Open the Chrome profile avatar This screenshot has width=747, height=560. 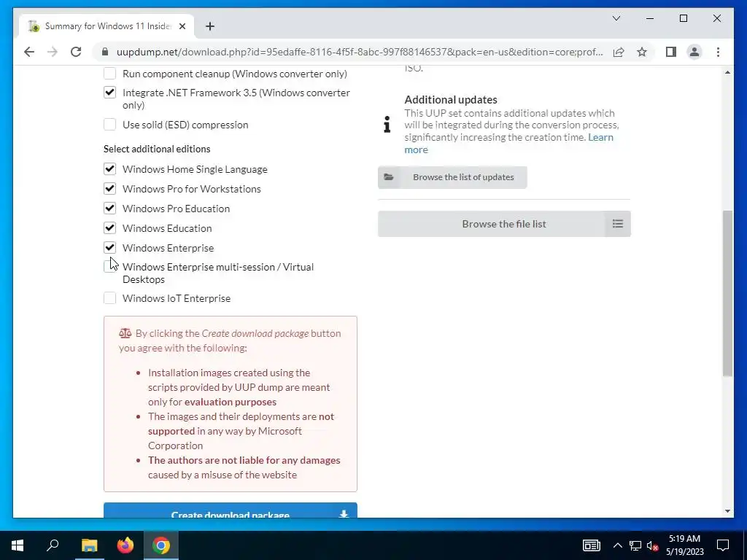point(694,52)
